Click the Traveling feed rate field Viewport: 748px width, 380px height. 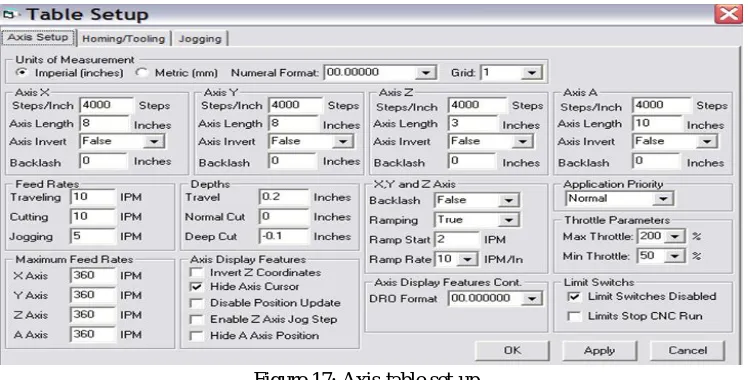(93, 197)
